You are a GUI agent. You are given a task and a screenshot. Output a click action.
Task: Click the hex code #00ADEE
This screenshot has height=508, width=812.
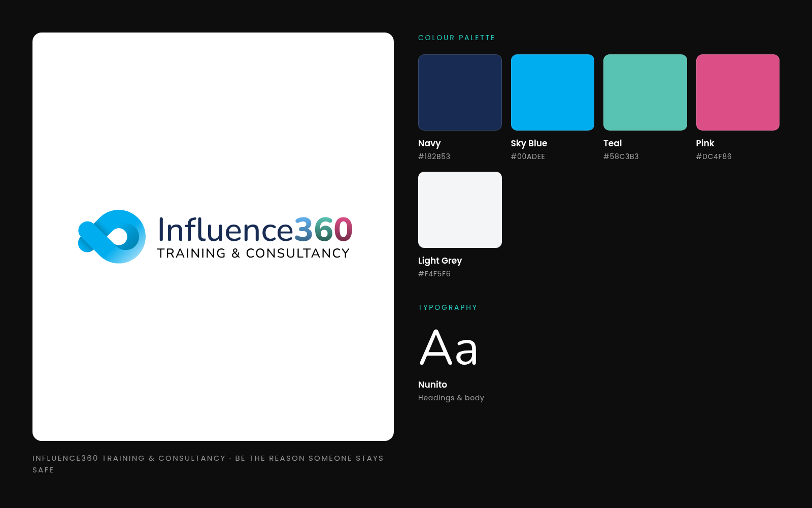528,156
